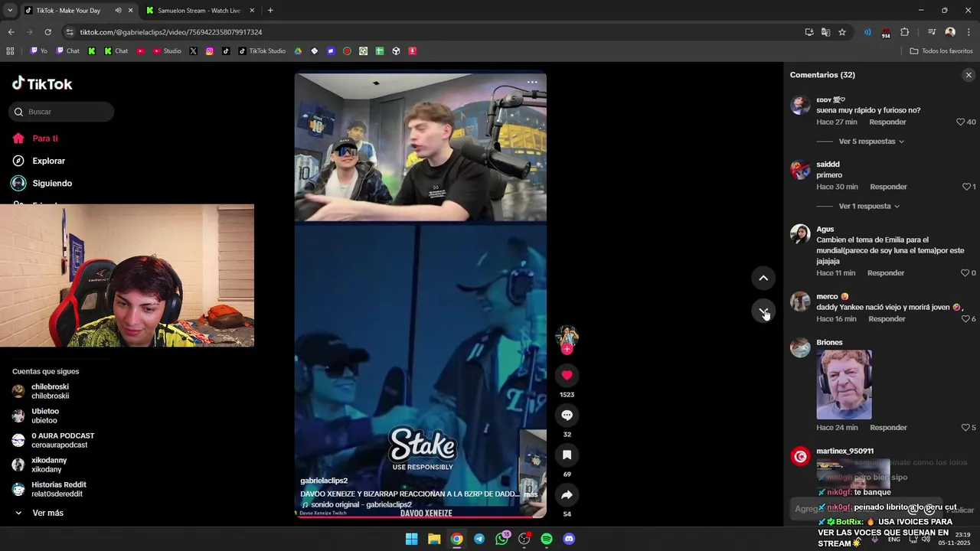Screen dimensions: 980x551
Task: Open the three-dots menu on the video
Action: click(532, 83)
